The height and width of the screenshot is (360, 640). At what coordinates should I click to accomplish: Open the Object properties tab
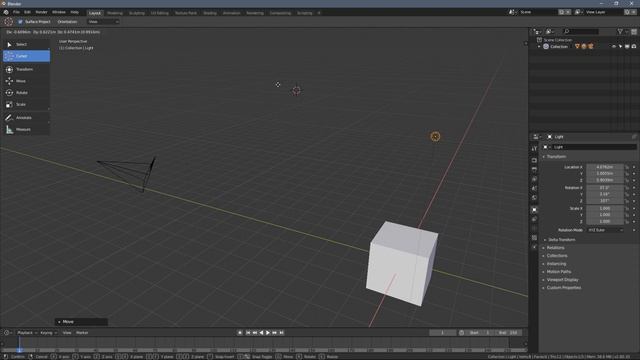534,210
